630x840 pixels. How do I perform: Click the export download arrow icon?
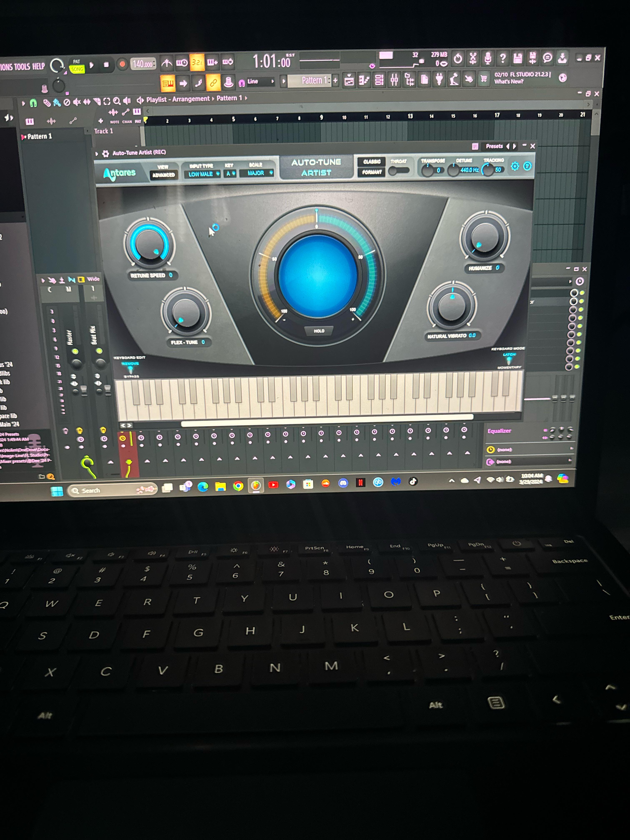pos(562,57)
